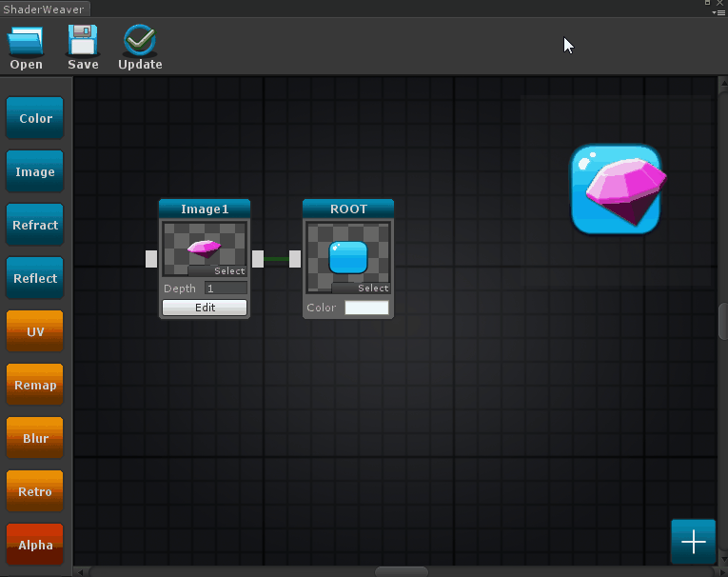Click the green connection line between nodes

(276, 259)
